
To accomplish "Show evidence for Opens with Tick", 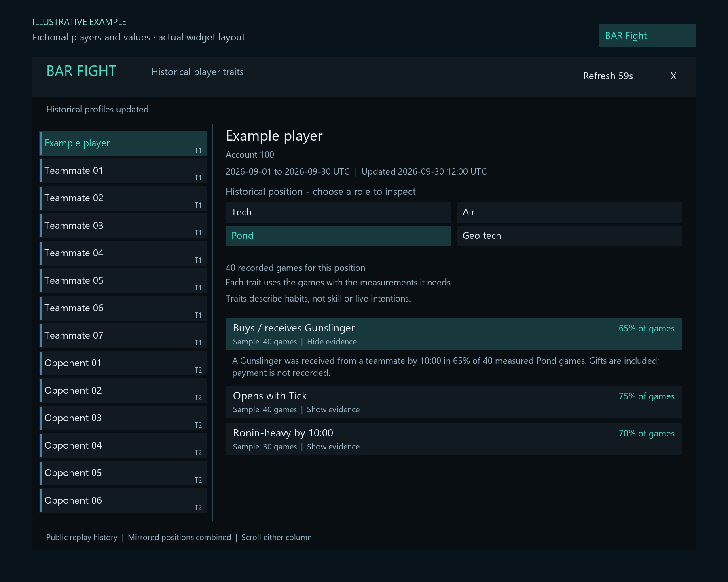I will point(333,409).
